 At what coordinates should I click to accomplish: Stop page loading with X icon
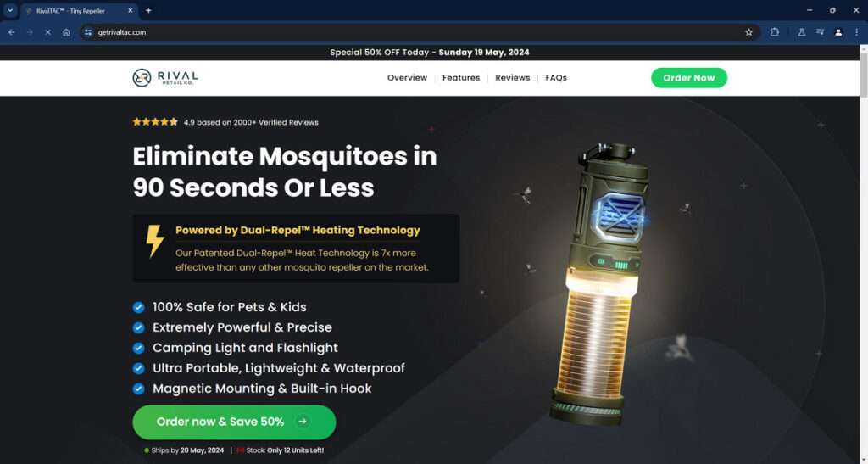pos(47,33)
